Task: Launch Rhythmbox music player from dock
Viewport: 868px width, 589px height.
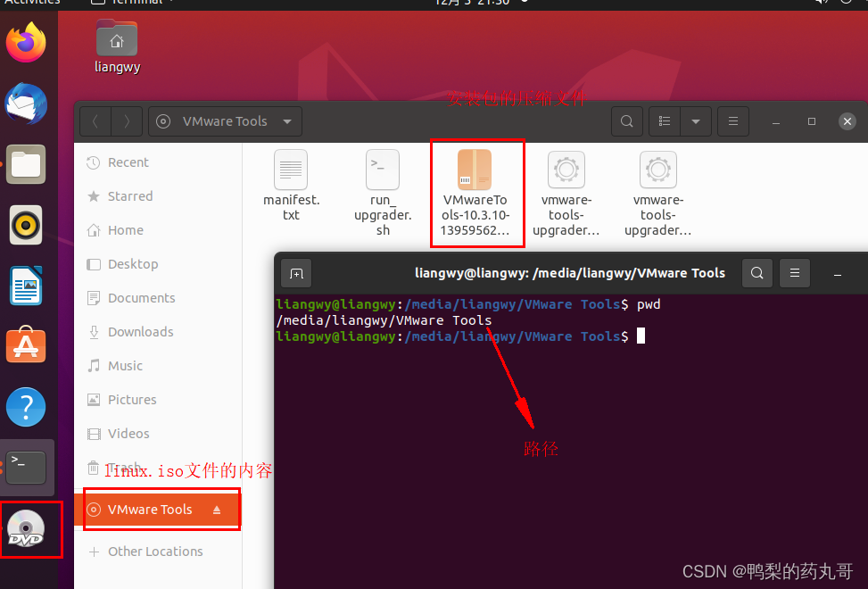Action: [x=26, y=225]
